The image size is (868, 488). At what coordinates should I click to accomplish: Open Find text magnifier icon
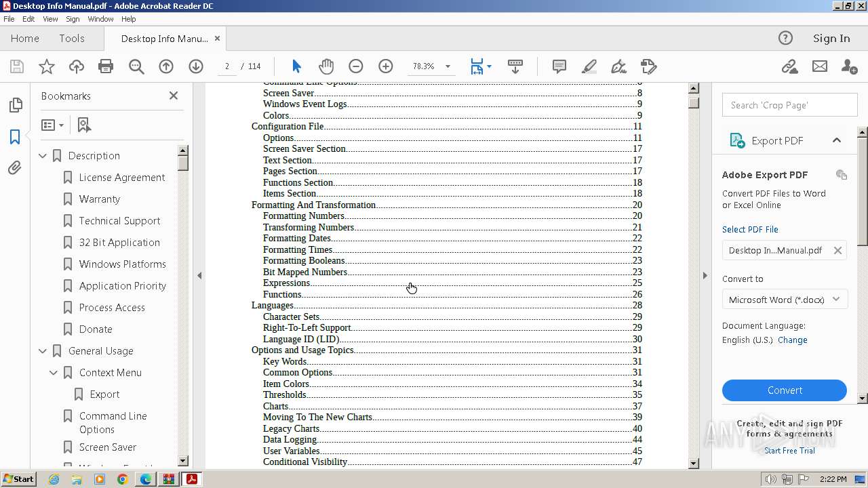(x=136, y=66)
